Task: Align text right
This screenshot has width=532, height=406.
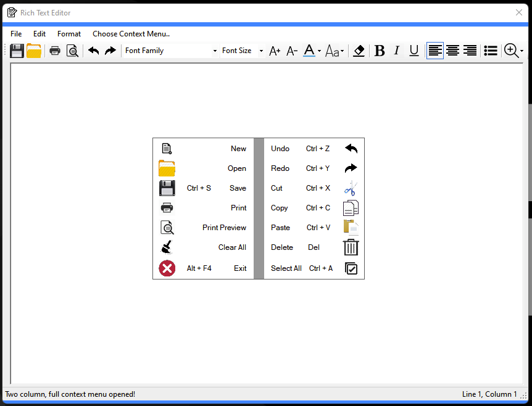Action: pos(470,51)
